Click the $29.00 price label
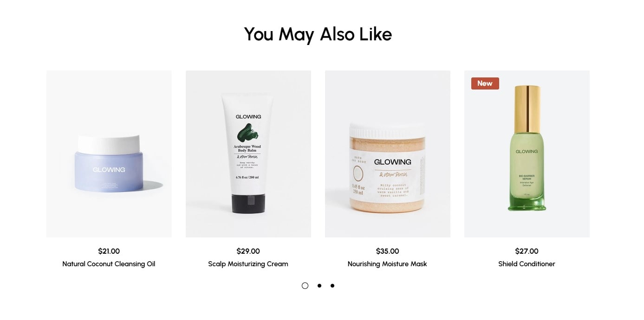Image resolution: width=644 pixels, height=320 pixels. click(248, 251)
